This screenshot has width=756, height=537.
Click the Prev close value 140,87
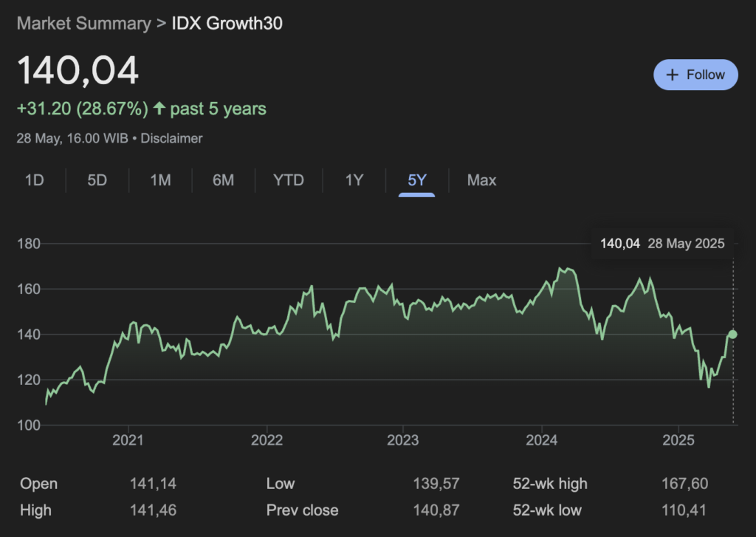[436, 510]
